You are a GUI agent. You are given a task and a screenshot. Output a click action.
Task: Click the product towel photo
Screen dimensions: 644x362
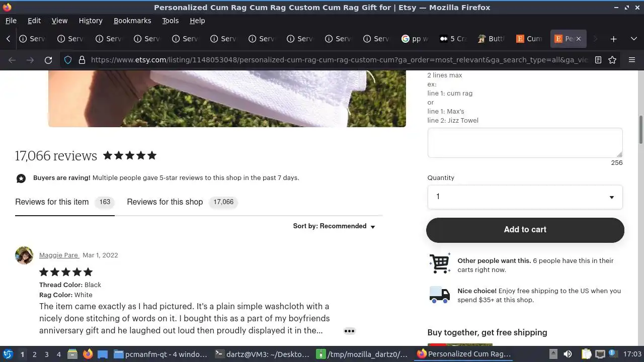(227, 99)
